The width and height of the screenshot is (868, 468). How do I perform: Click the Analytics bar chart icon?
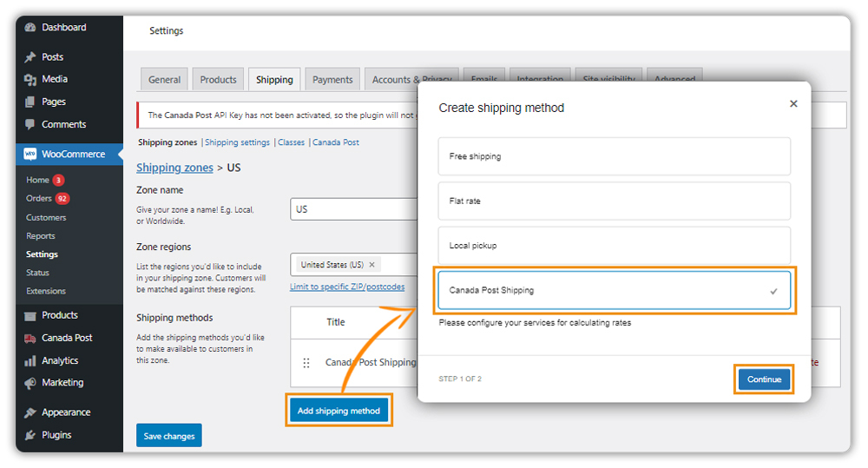click(x=30, y=361)
